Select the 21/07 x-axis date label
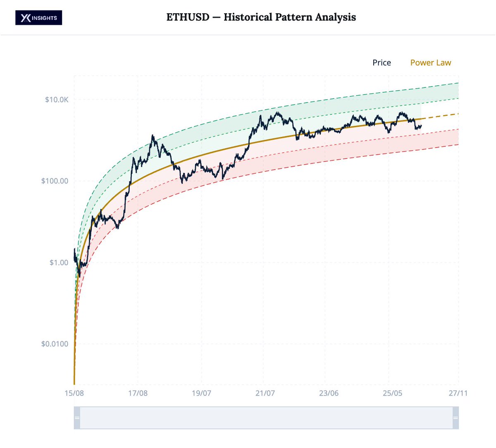 265,393
